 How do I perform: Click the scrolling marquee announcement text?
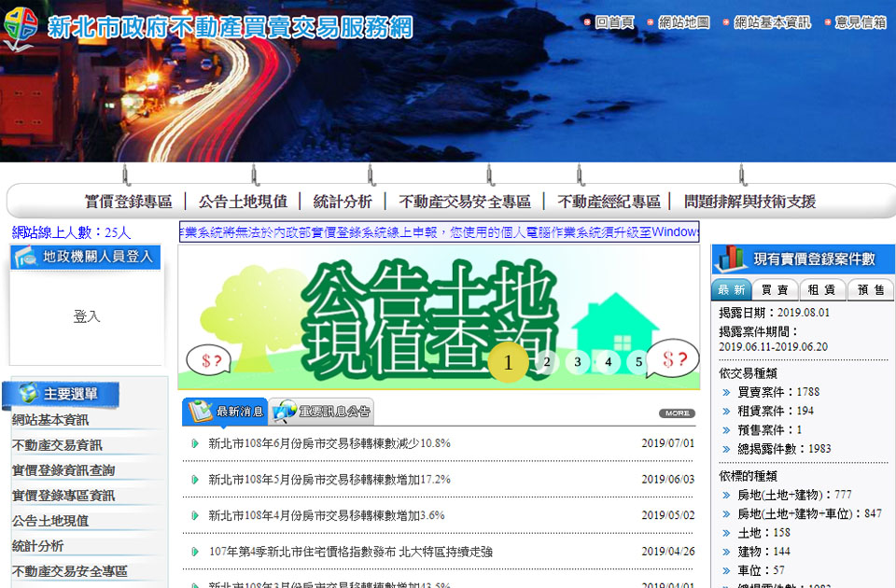point(439,232)
